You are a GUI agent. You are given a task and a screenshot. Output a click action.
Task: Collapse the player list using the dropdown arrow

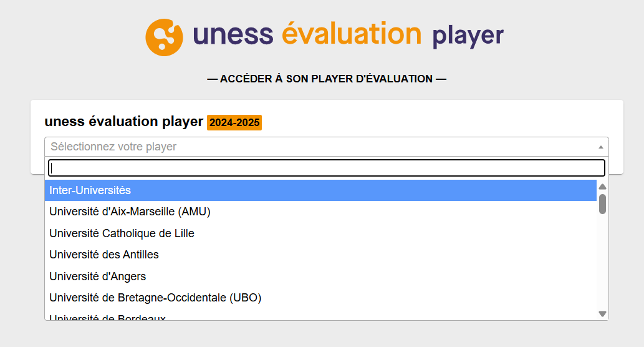tap(600, 147)
